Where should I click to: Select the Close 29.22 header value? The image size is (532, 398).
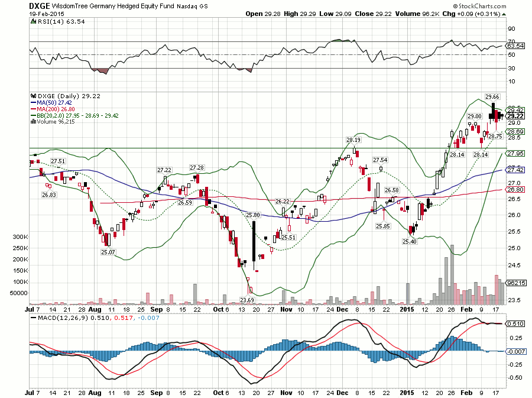click(x=373, y=14)
